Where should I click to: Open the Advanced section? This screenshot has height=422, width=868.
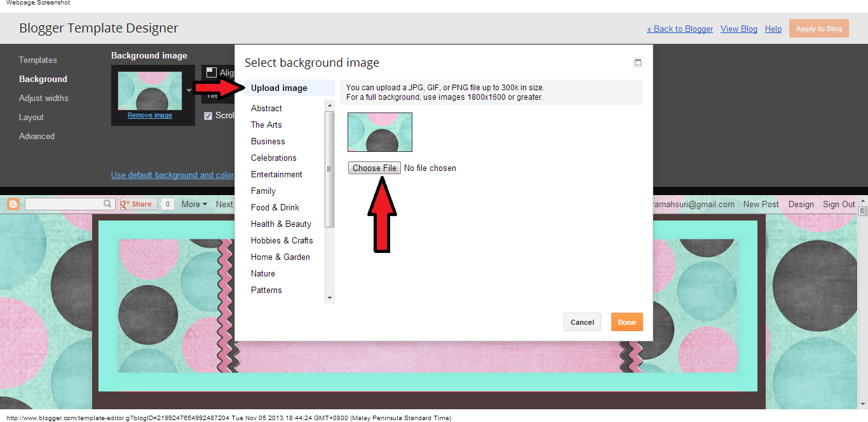(37, 136)
